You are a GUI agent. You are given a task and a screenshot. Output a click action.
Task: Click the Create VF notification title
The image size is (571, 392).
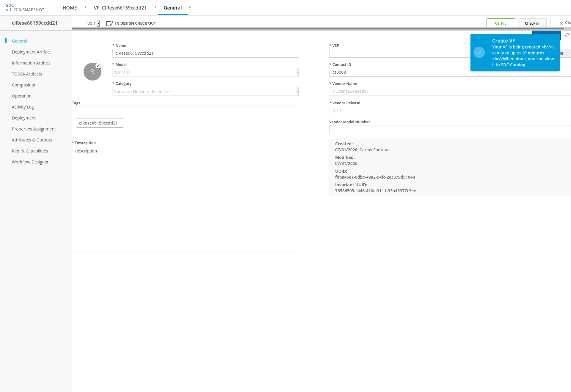point(503,41)
